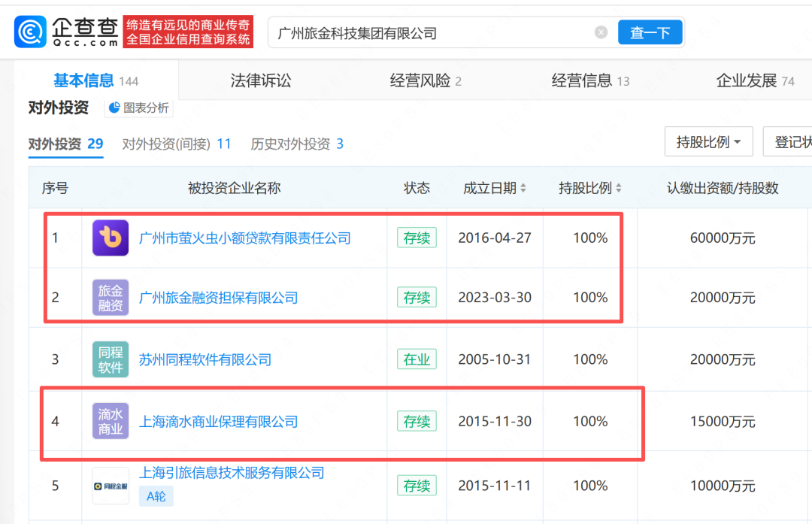The height and width of the screenshot is (524, 812).
Task: Open 上海滴水商业保理有限公司 link
Action: click(x=219, y=421)
